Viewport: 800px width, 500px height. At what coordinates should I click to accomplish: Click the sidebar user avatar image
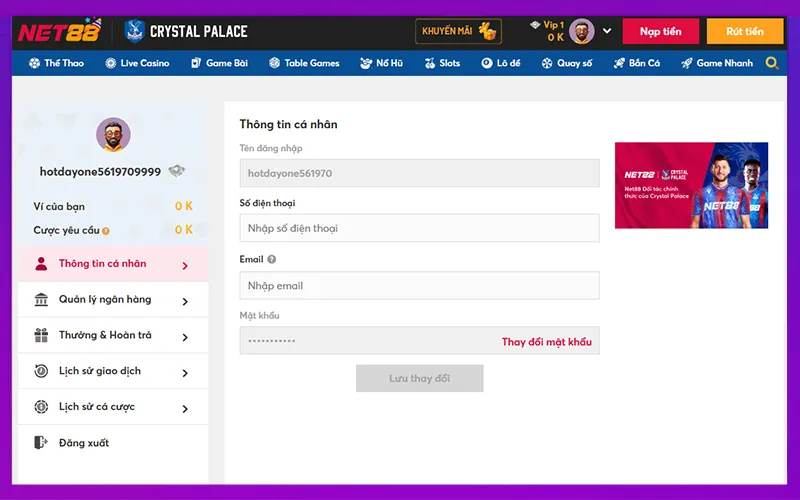[x=113, y=135]
